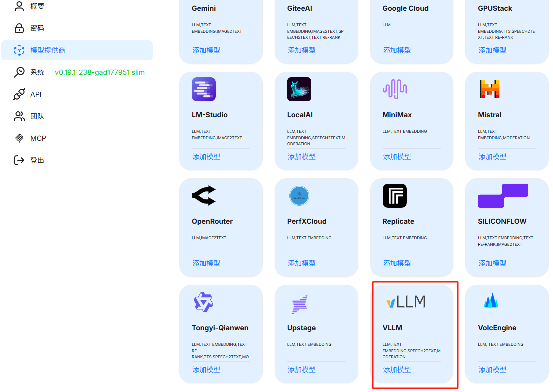The image size is (553, 392).
Task: Click the Upstage striped logo
Action: click(x=300, y=304)
